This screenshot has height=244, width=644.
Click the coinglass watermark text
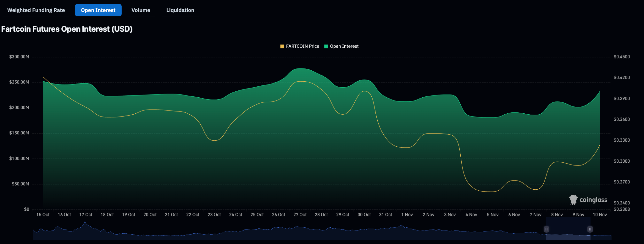point(593,200)
